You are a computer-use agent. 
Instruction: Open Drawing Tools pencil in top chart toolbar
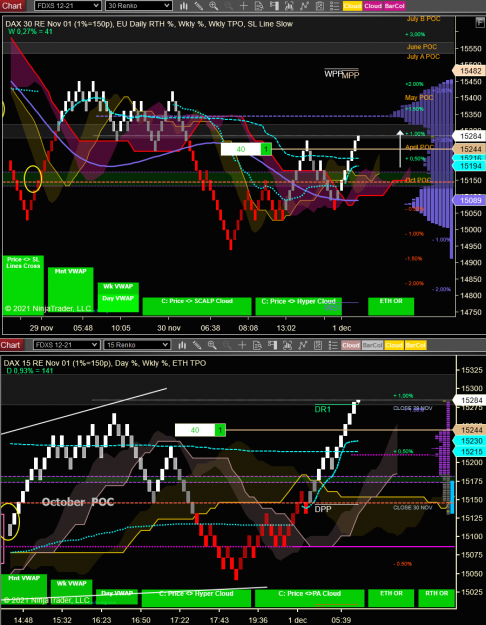pos(199,6)
